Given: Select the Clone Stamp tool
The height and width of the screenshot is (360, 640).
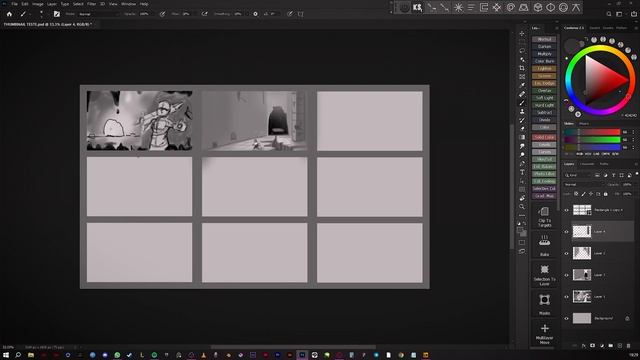Looking at the screenshot, I should click(x=522, y=111).
